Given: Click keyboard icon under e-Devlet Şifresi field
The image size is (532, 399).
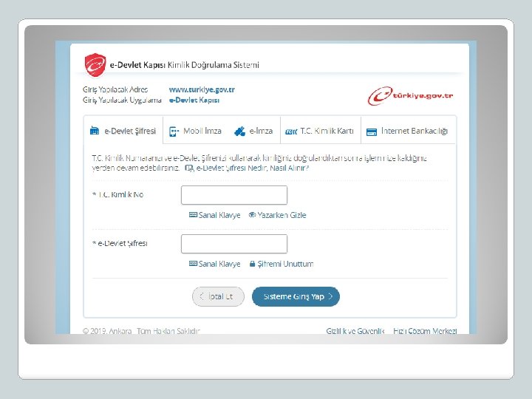Looking at the screenshot, I should [x=193, y=263].
